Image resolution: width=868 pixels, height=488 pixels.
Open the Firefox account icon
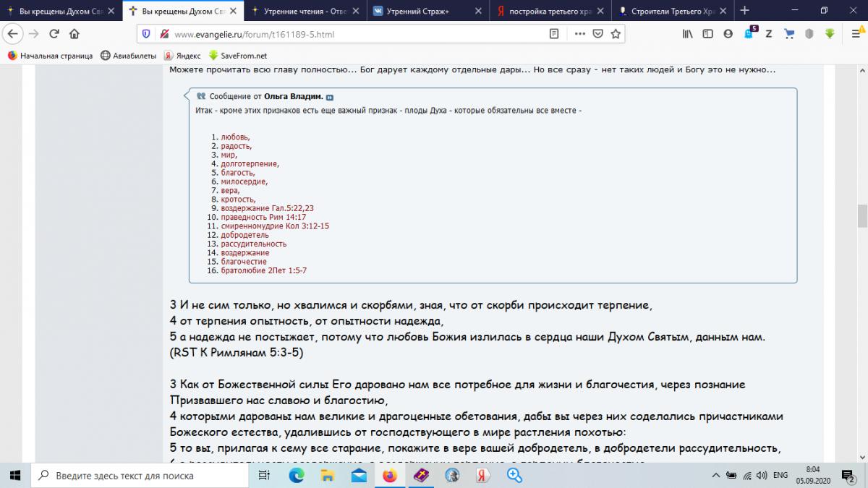(x=728, y=34)
